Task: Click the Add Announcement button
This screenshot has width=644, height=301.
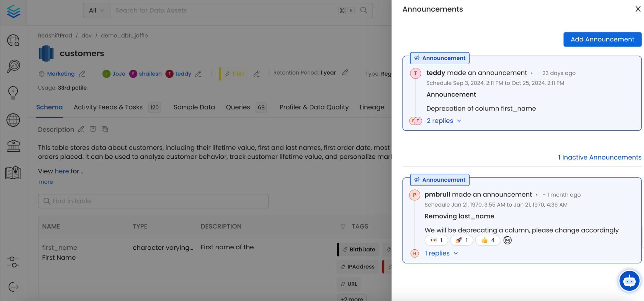Action: click(x=602, y=39)
